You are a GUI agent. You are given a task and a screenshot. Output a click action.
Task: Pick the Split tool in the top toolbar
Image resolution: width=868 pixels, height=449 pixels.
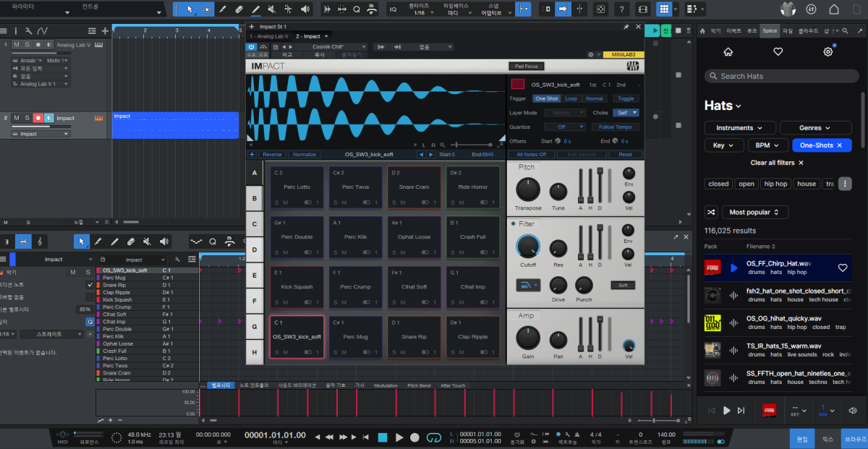tap(223, 9)
